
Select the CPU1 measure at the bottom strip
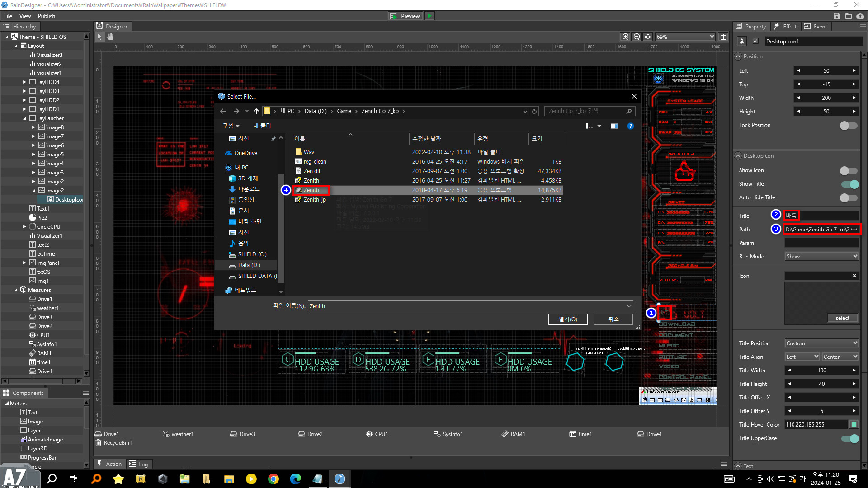(377, 434)
